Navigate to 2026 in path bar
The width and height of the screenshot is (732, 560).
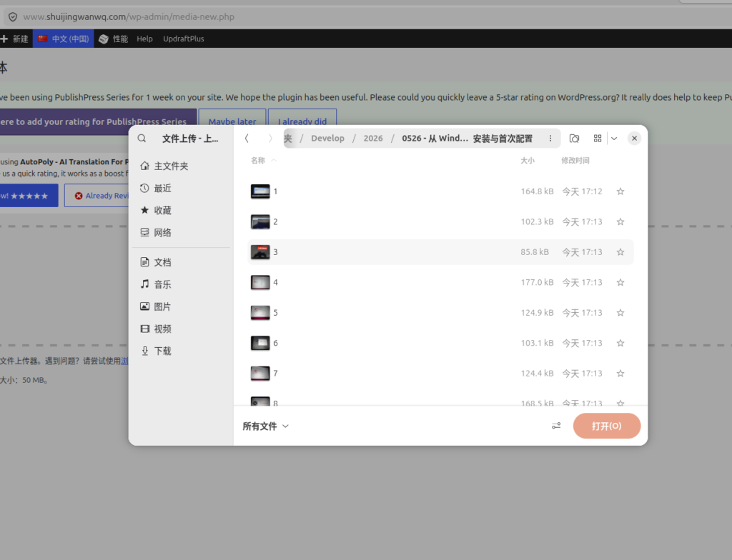[x=373, y=138]
